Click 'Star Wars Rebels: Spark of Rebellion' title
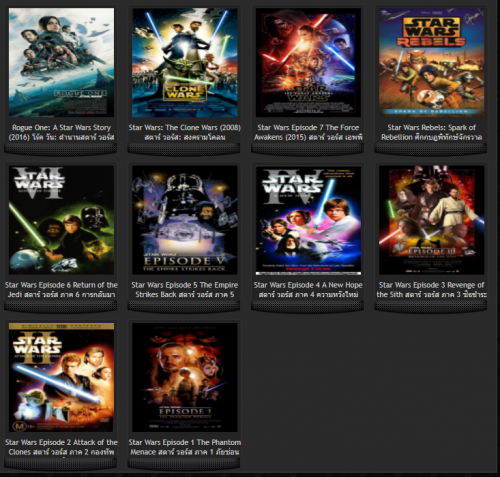The height and width of the screenshot is (477, 500). point(432,132)
